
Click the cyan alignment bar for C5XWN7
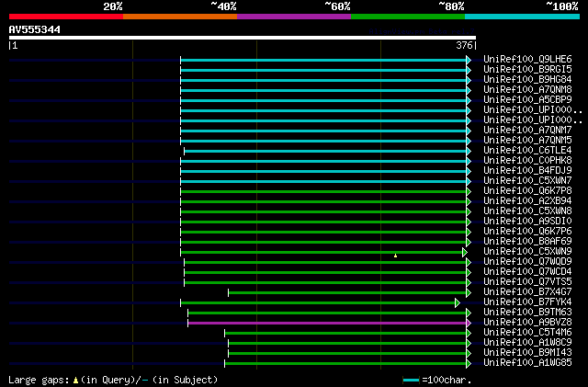(323, 182)
